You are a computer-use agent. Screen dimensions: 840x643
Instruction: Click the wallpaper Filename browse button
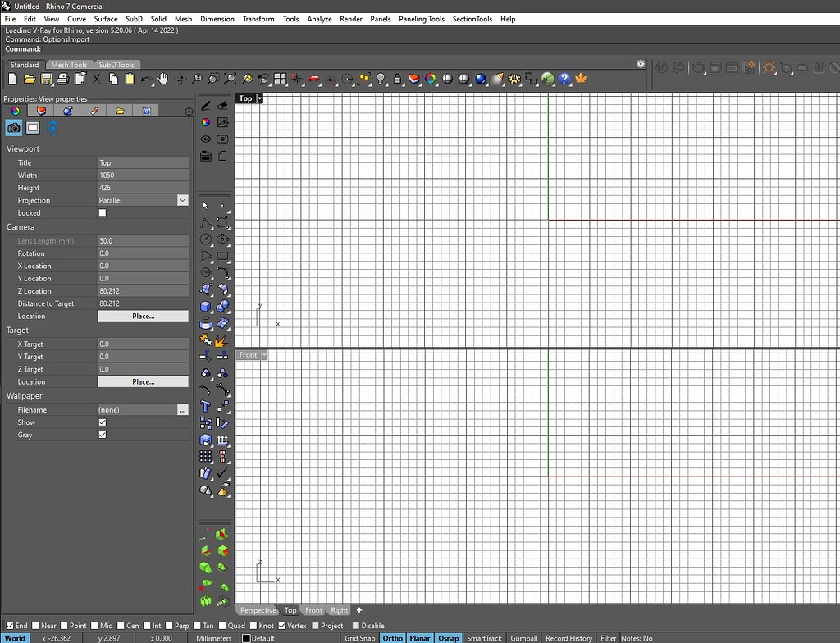182,409
